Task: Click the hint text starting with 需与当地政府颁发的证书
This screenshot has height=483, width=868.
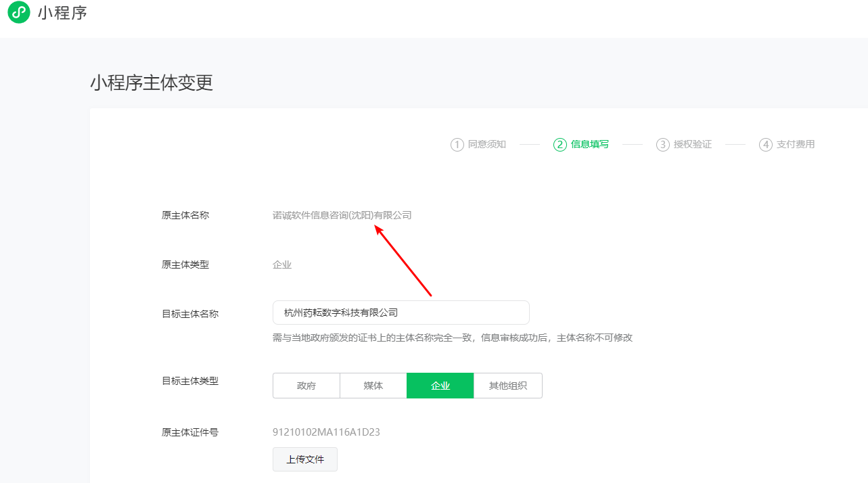Action: [x=453, y=337]
